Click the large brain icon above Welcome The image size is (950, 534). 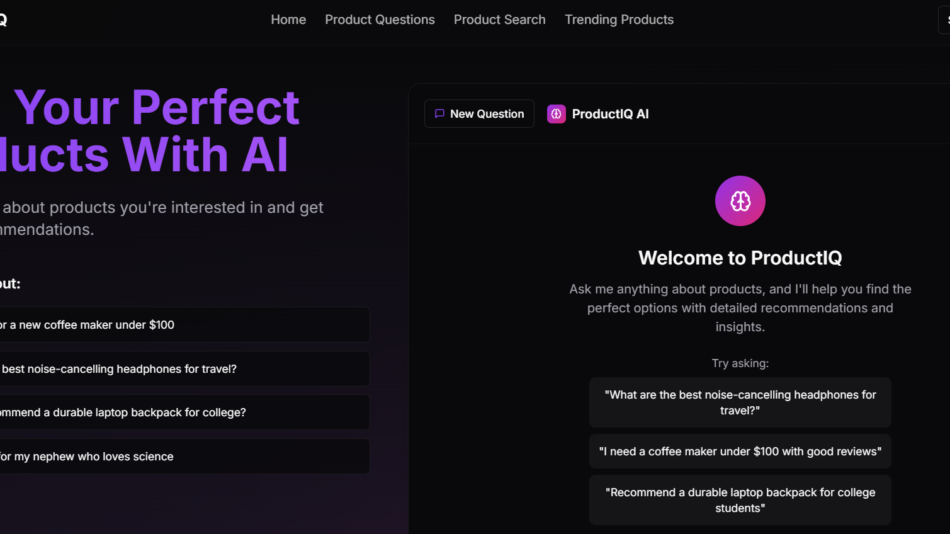(x=740, y=201)
